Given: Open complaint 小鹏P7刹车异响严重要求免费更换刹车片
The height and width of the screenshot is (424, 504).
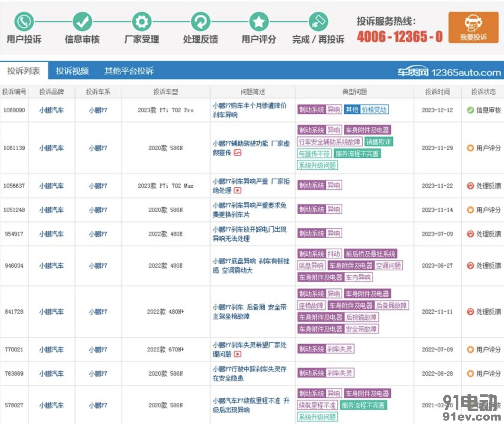Looking at the screenshot, I should pos(250,210).
